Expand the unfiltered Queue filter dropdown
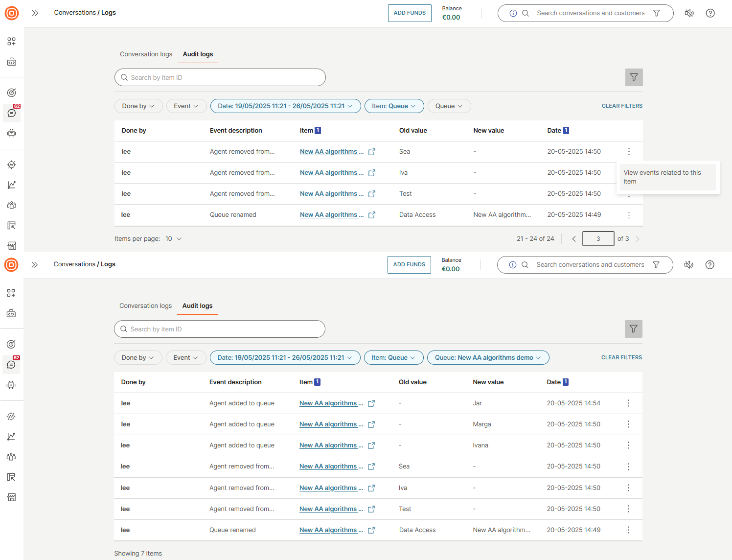This screenshot has width=732, height=560. [x=449, y=106]
